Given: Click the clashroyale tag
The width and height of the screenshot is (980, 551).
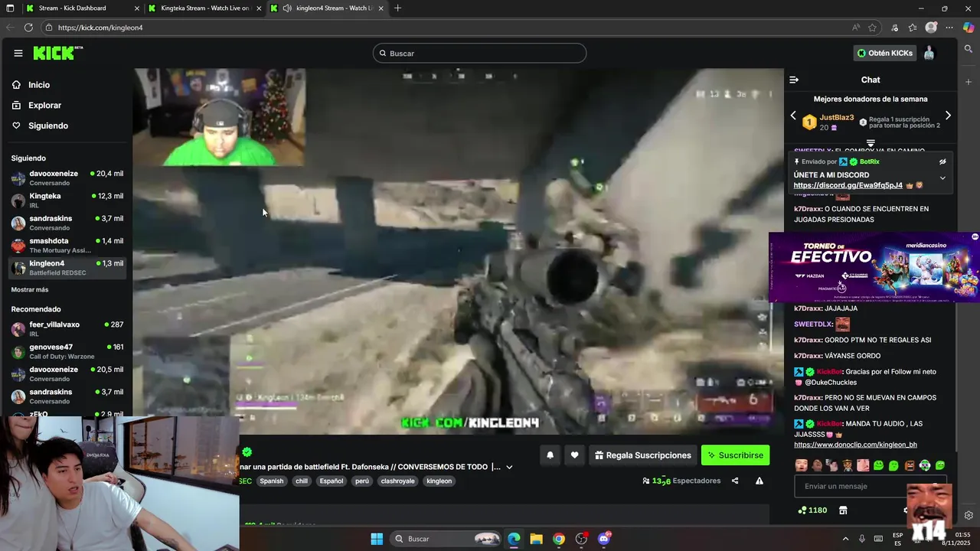Looking at the screenshot, I should (x=397, y=481).
